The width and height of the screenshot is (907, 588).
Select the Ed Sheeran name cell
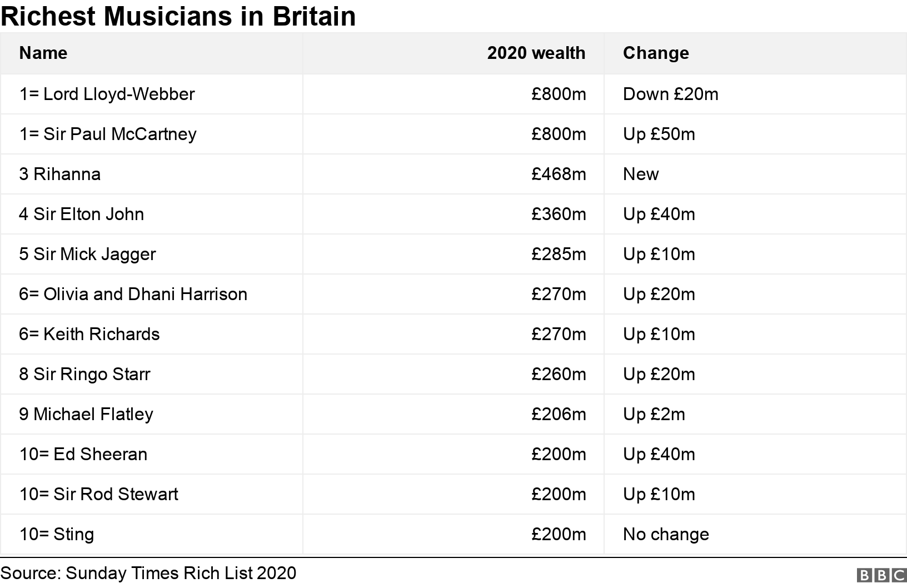pos(83,454)
